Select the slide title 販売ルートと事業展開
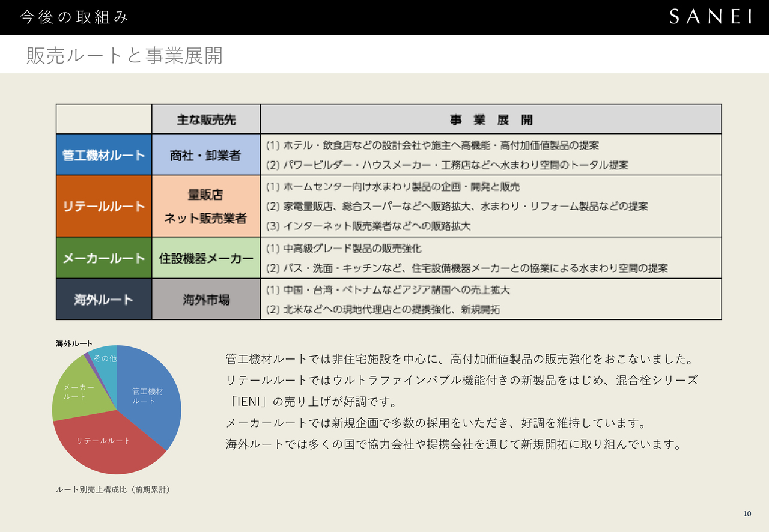The height and width of the screenshot is (532, 769). (x=124, y=55)
